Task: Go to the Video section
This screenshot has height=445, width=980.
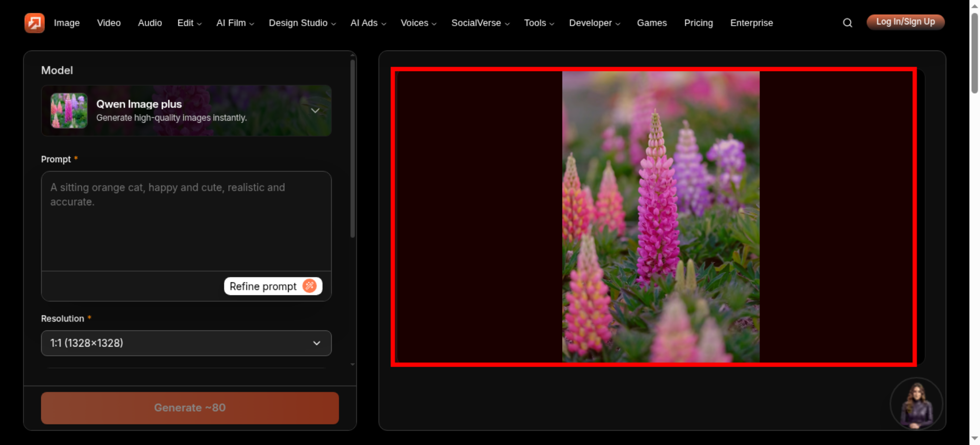Action: pyautogui.click(x=109, y=23)
